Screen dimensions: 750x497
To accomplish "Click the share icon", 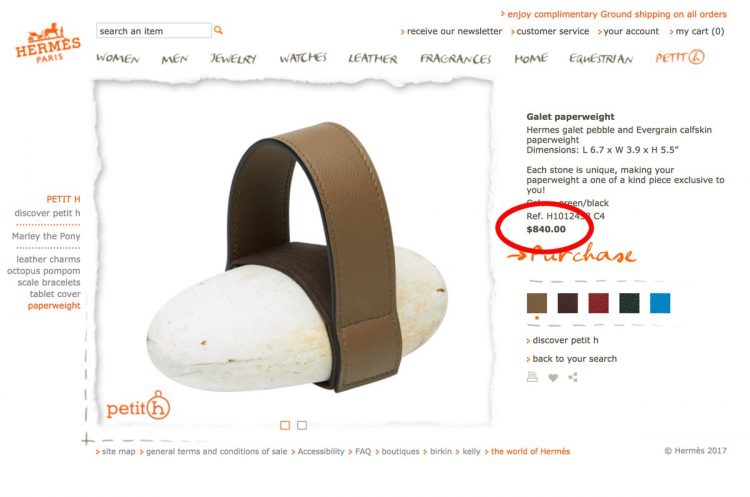I will 573,377.
